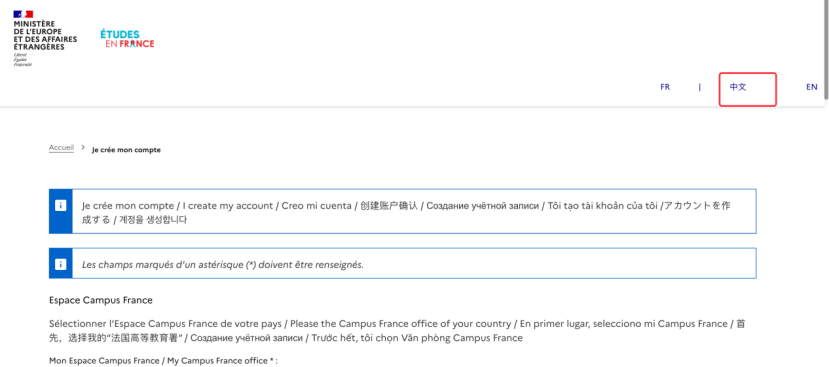Image resolution: width=829 pixels, height=367 pixels.
Task: Click the info icon beside asterisk fields notice
Action: tap(60, 264)
